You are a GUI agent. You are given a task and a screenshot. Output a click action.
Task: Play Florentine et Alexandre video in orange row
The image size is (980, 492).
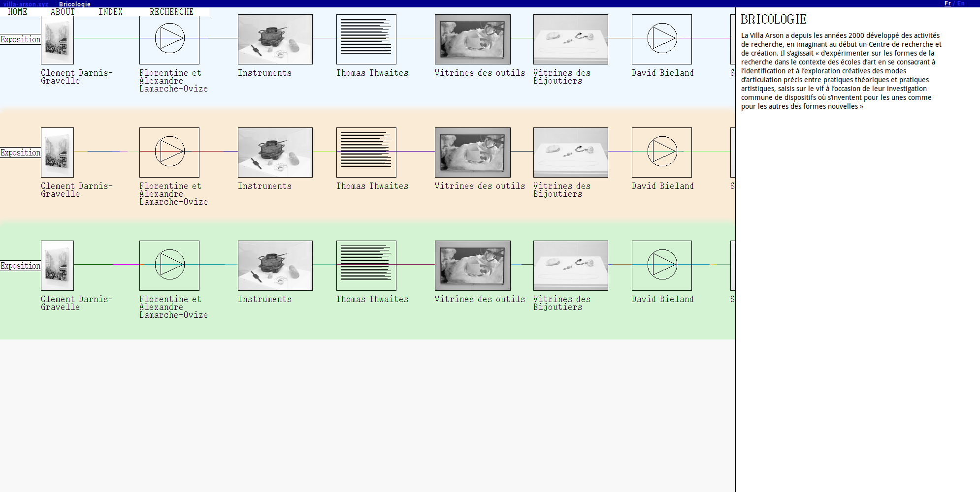169,152
